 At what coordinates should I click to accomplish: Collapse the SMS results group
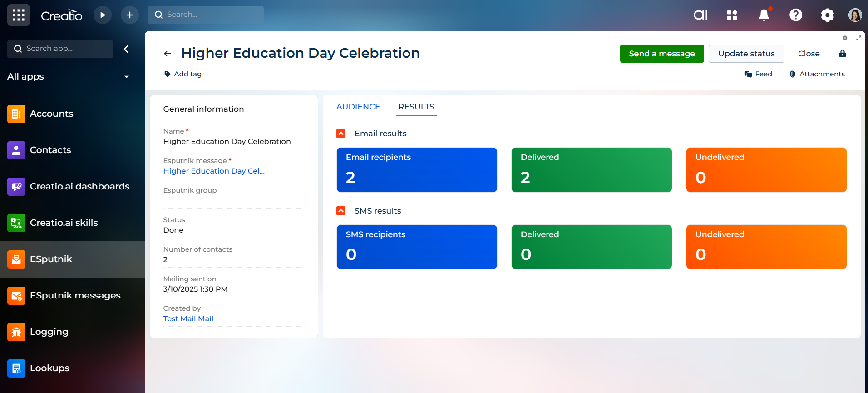pyautogui.click(x=341, y=211)
